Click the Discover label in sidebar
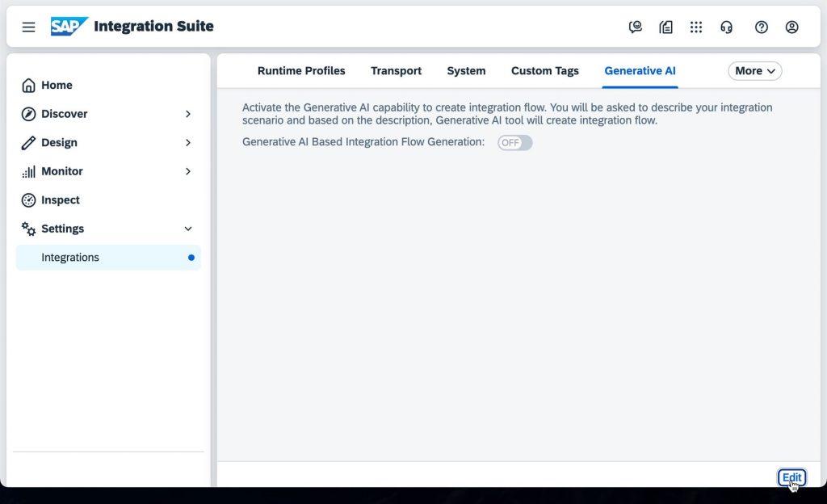 coord(65,114)
